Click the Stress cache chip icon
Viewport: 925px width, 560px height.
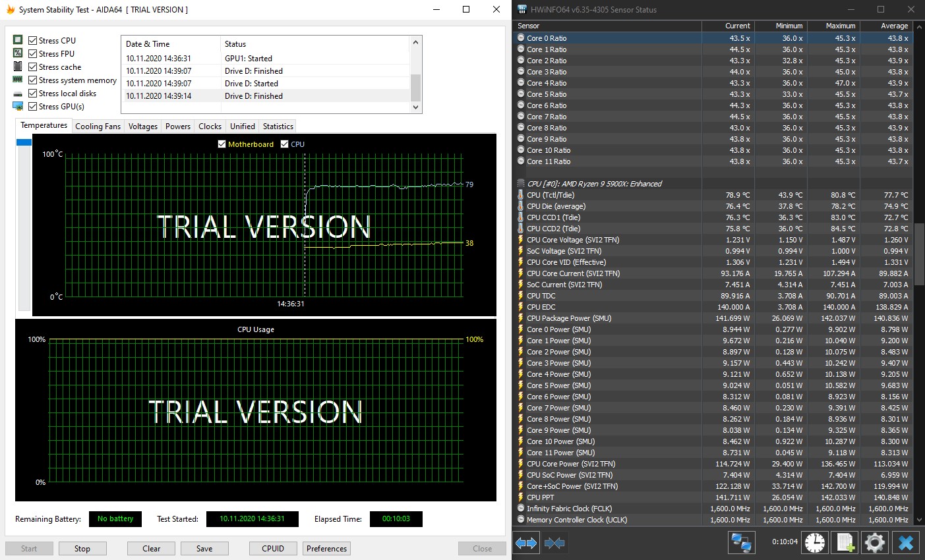pyautogui.click(x=18, y=67)
